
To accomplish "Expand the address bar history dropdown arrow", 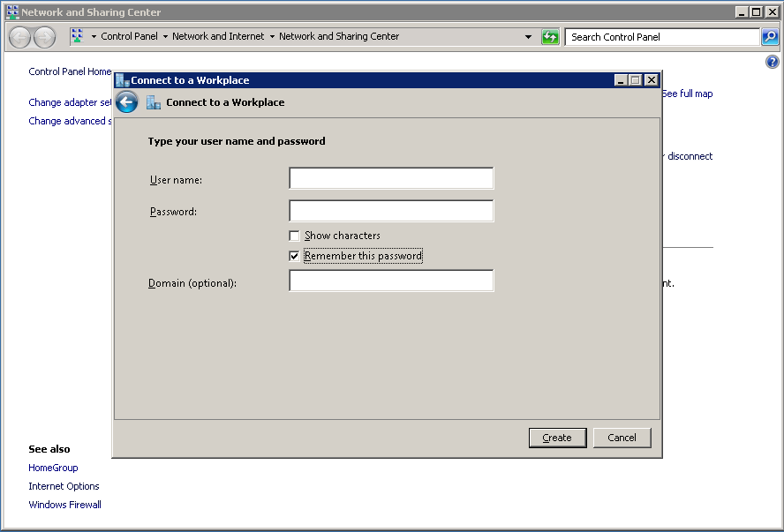I will coord(529,37).
